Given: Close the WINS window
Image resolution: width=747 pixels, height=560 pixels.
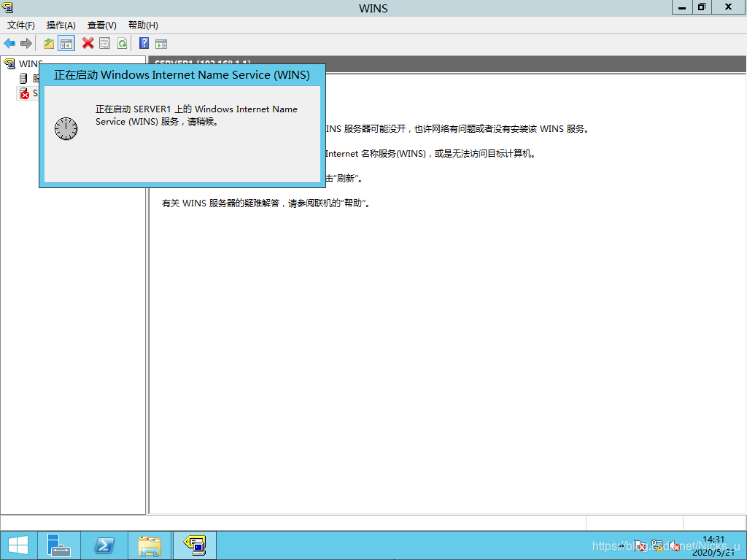Looking at the screenshot, I should pyautogui.click(x=729, y=7).
